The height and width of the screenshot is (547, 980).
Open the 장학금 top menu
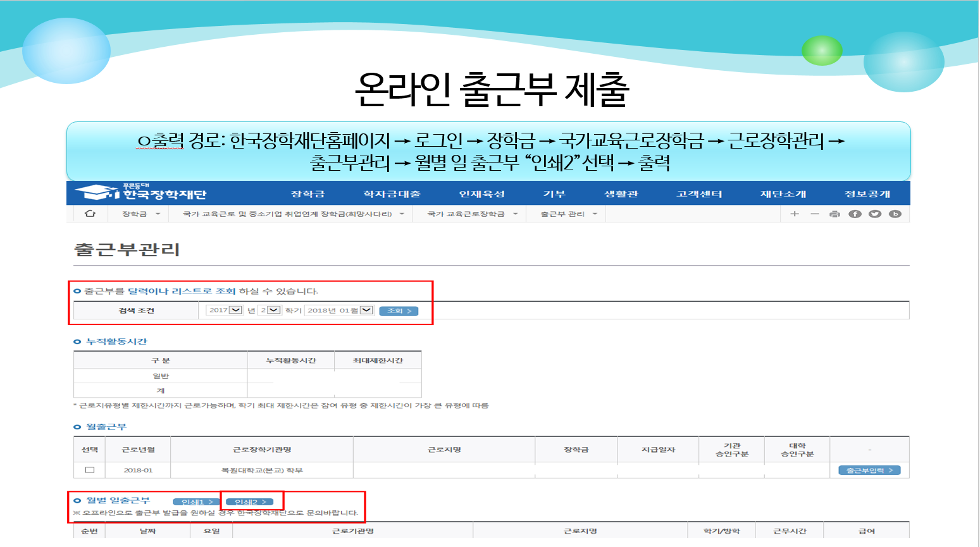307,194
